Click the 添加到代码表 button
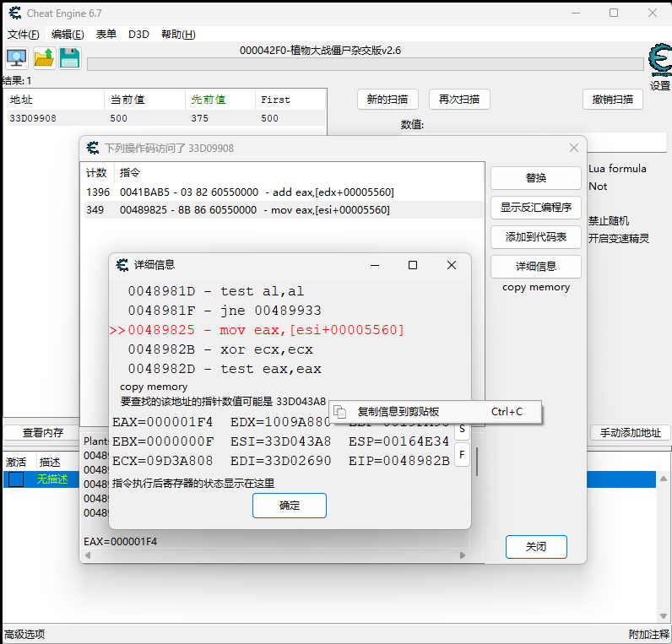This screenshot has width=672, height=644. click(535, 237)
